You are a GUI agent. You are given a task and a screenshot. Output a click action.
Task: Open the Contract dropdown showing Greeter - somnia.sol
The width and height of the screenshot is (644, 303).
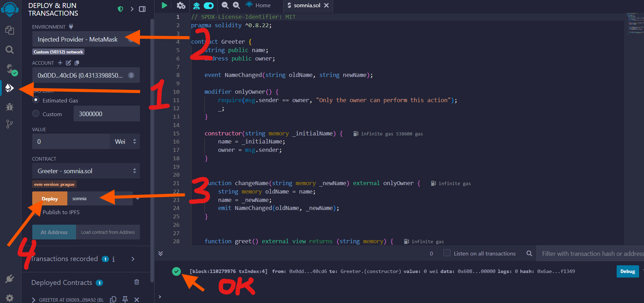point(86,171)
